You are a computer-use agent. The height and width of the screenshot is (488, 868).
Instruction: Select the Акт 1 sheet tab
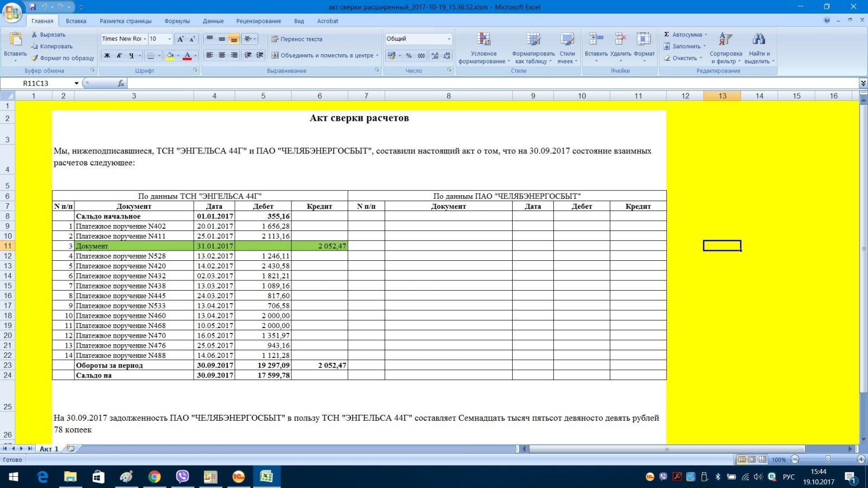click(49, 449)
